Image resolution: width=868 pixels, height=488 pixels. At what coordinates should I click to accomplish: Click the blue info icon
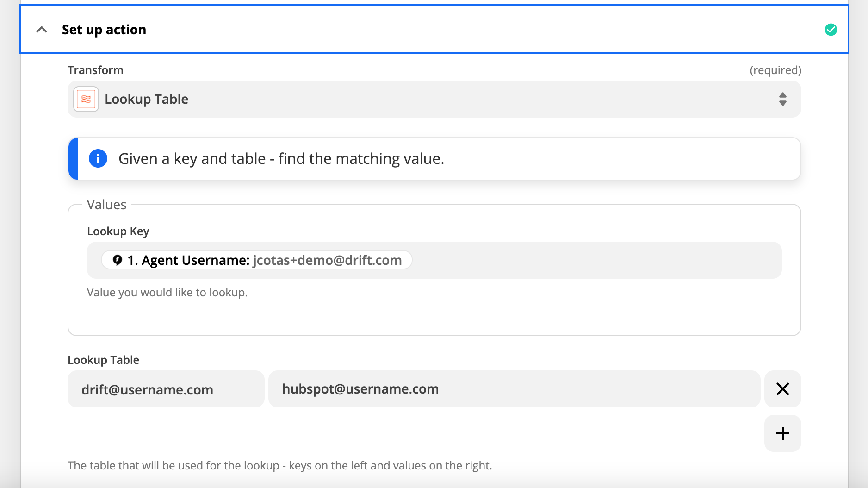[98, 158]
